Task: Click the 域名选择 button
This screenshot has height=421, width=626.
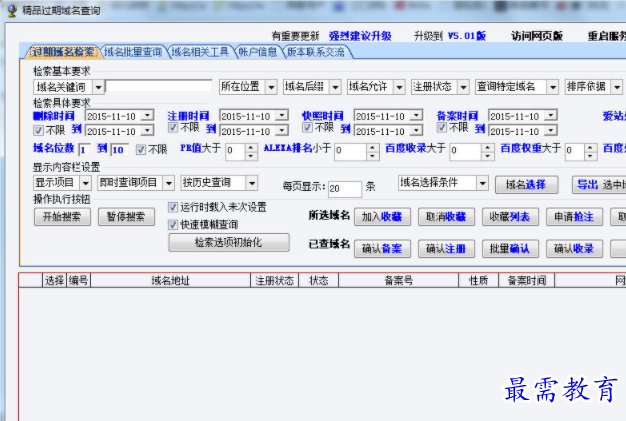Action: tap(527, 185)
